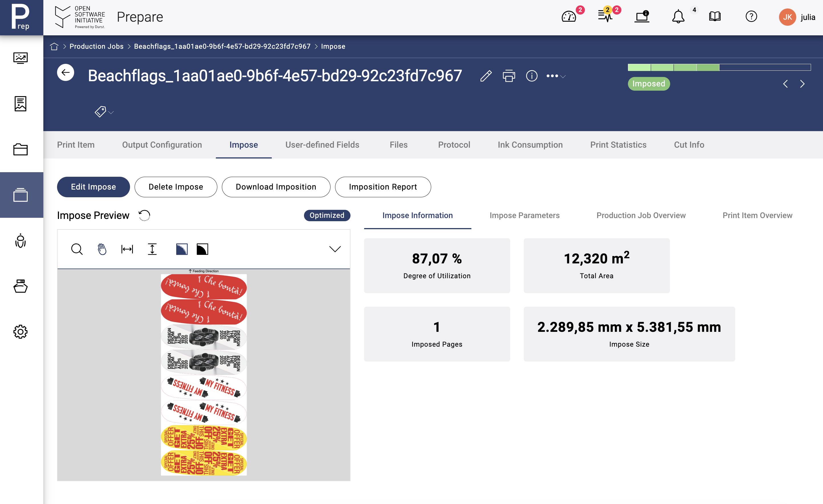Click the back arrow circle button
823x504 pixels.
tap(66, 72)
